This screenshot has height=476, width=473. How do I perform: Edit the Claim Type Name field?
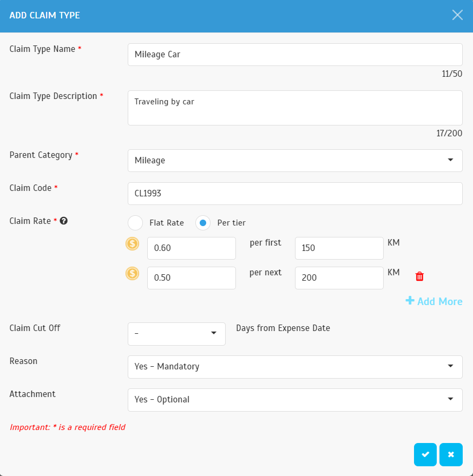[x=295, y=55]
